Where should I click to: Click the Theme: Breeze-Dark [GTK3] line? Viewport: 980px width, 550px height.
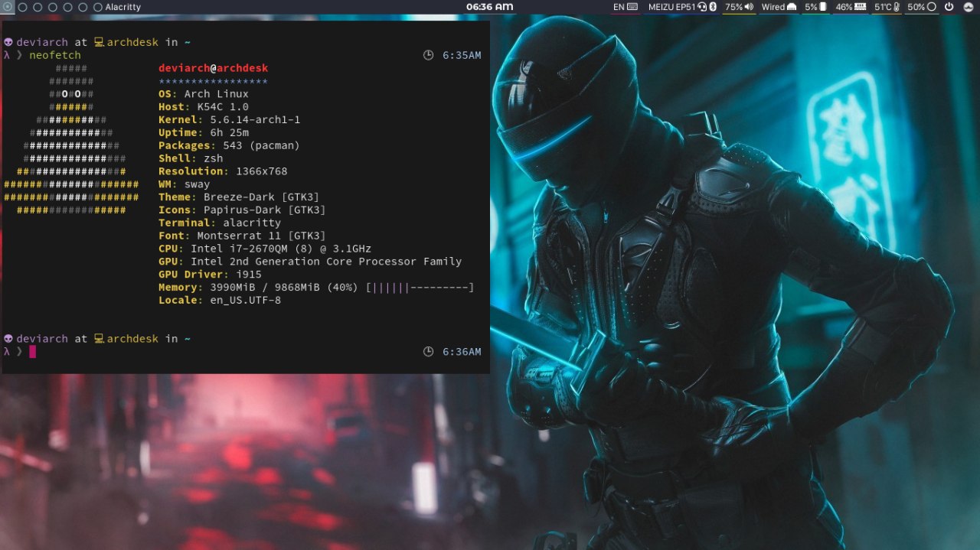pos(239,197)
